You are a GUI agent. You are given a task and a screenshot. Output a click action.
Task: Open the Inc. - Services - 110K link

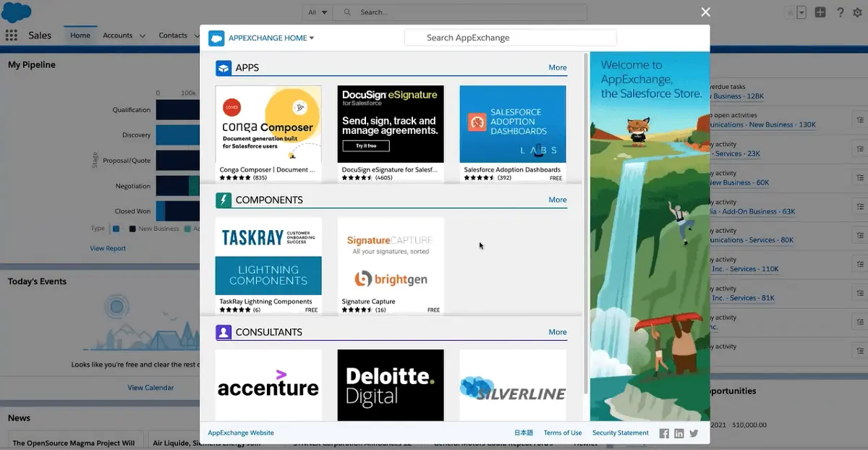pyautogui.click(x=745, y=269)
